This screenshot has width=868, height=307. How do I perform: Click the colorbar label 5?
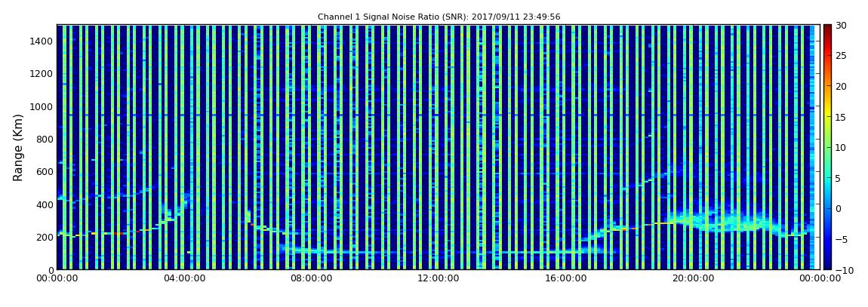coord(839,178)
